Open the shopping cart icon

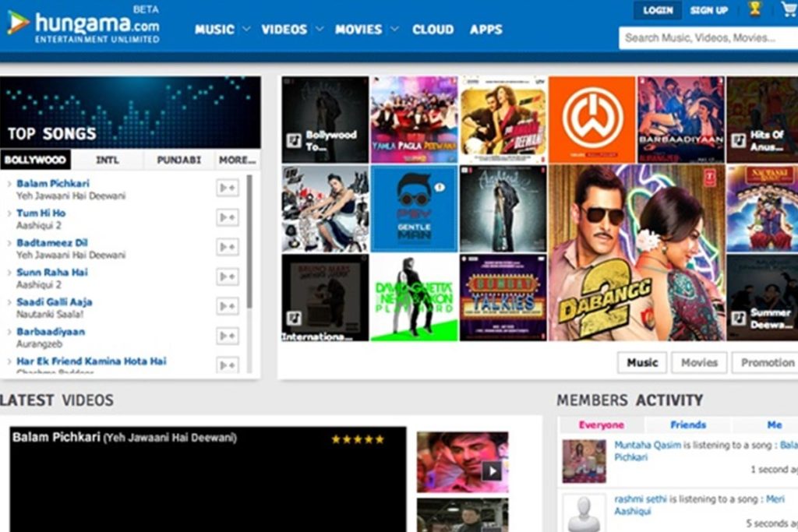[x=790, y=9]
